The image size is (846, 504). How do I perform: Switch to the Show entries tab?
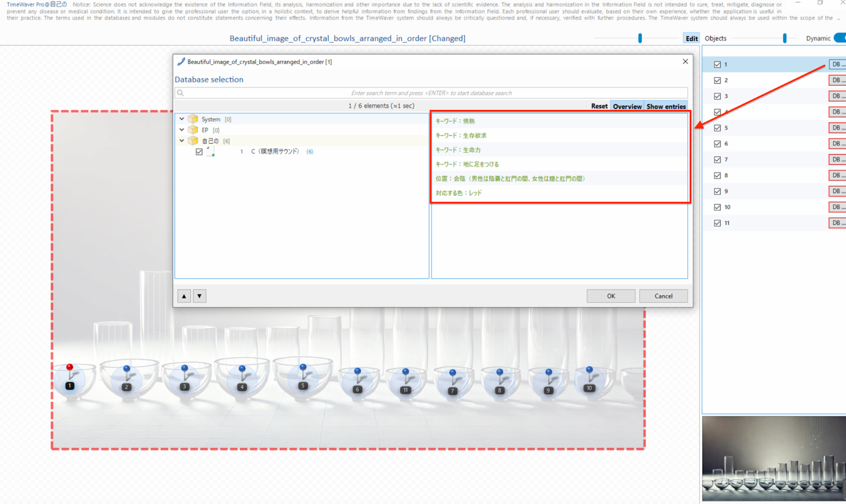(666, 106)
